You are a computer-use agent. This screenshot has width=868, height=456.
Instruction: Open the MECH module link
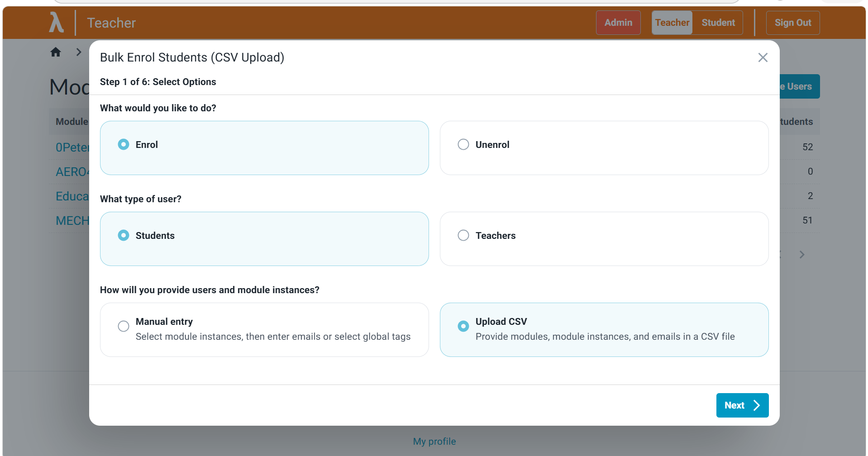point(72,221)
